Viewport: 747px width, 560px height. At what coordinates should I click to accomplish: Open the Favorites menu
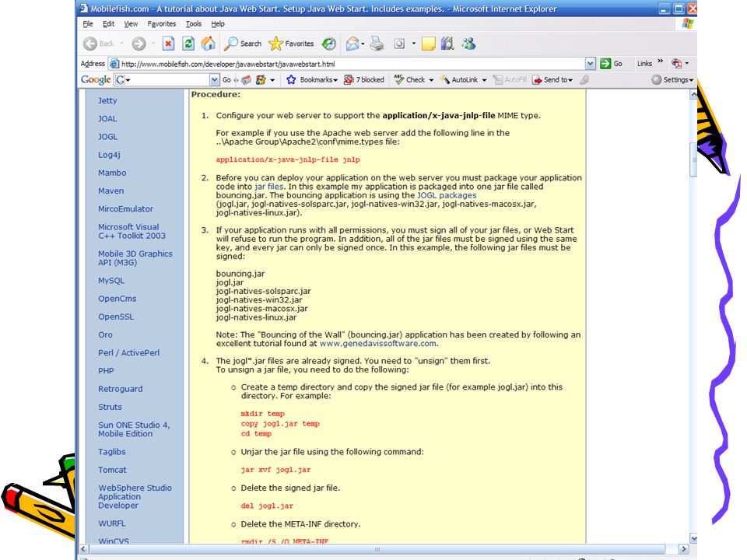pos(162,24)
